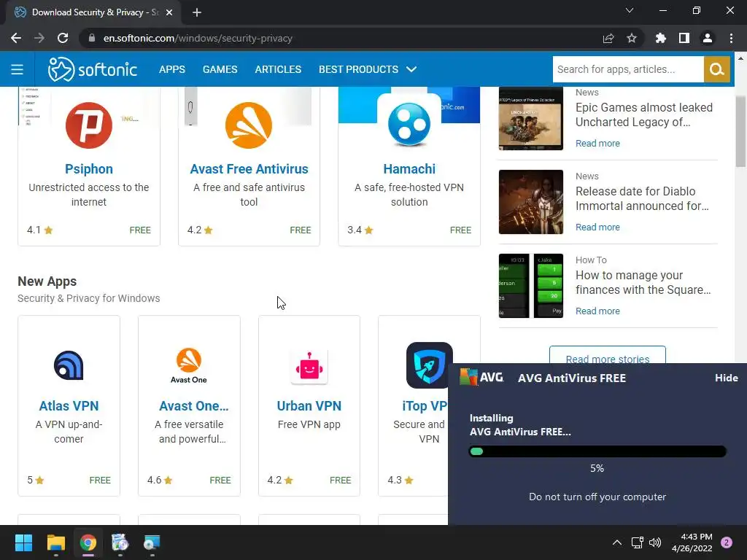Read more about the Epic Games leak

[x=597, y=144]
